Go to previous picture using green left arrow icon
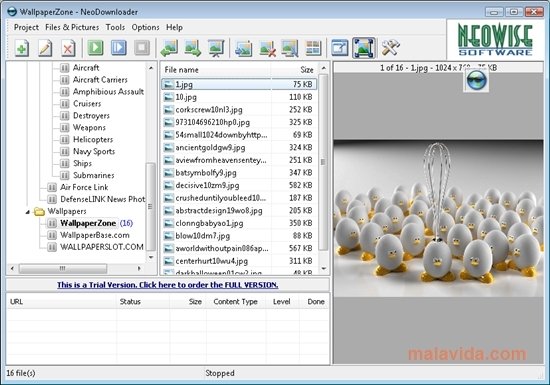The width and height of the screenshot is (550, 385). coord(169,48)
